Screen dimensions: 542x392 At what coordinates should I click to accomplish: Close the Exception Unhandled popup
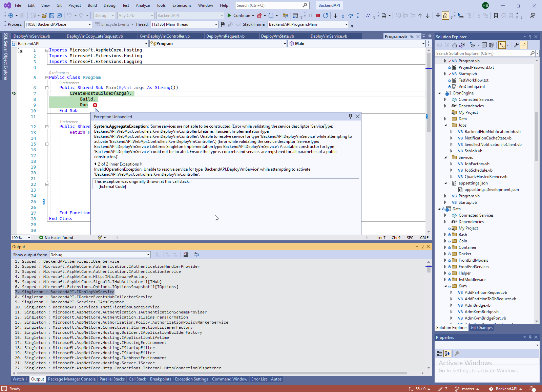point(357,116)
